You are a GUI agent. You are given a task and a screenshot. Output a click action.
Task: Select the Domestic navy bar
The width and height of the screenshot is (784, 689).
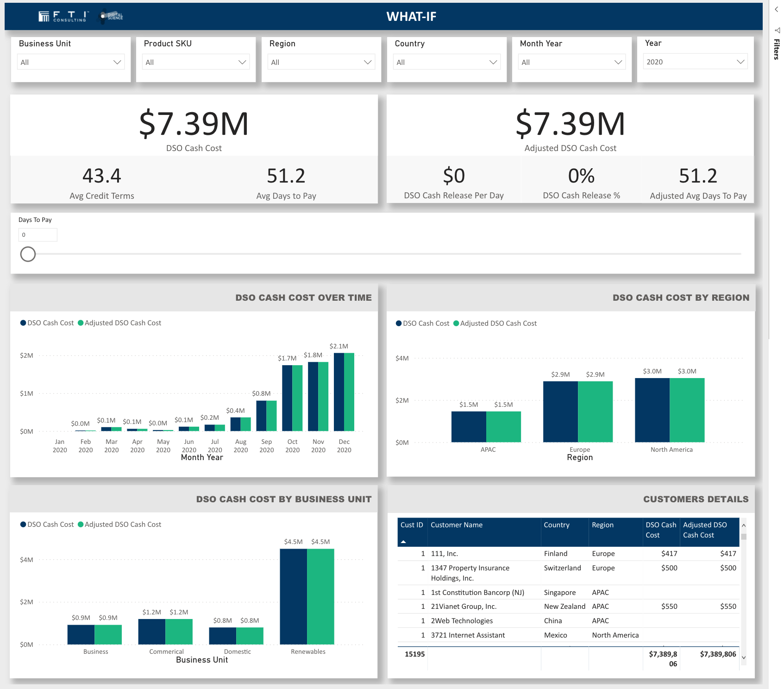[x=223, y=636]
